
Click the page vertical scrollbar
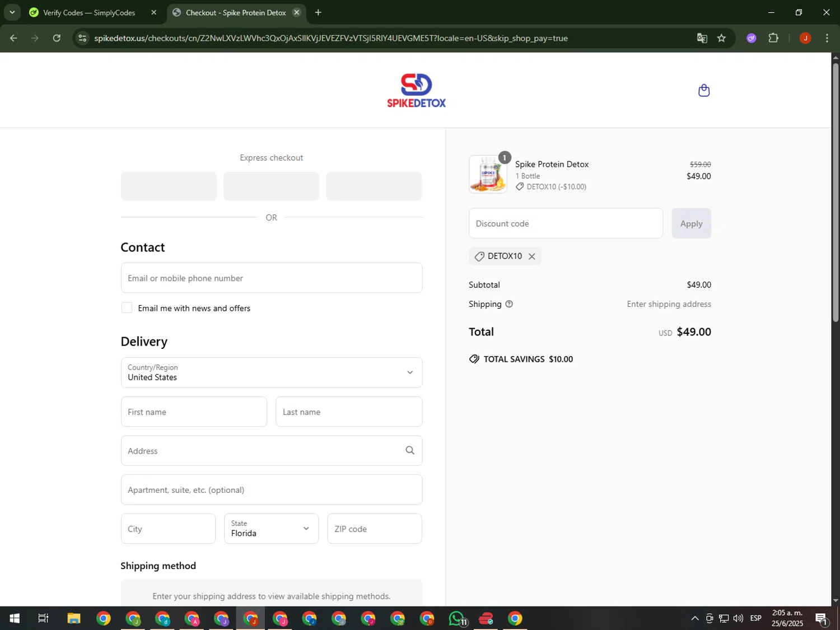836,193
